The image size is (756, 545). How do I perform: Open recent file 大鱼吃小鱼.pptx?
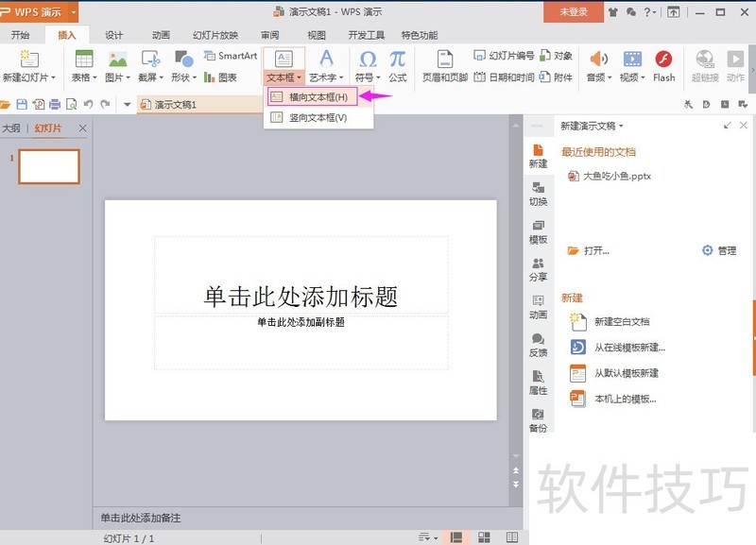616,176
